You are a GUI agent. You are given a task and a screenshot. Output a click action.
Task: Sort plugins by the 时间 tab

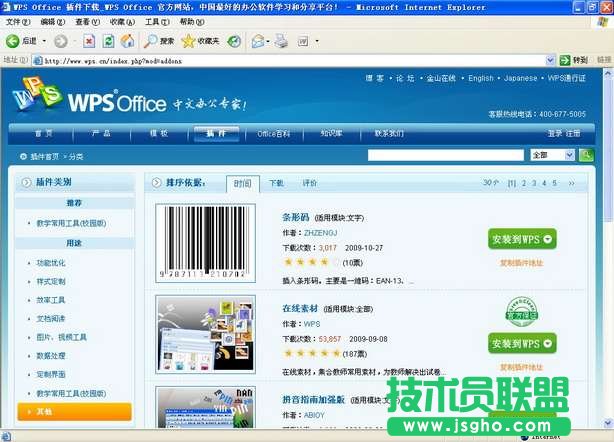pyautogui.click(x=243, y=184)
